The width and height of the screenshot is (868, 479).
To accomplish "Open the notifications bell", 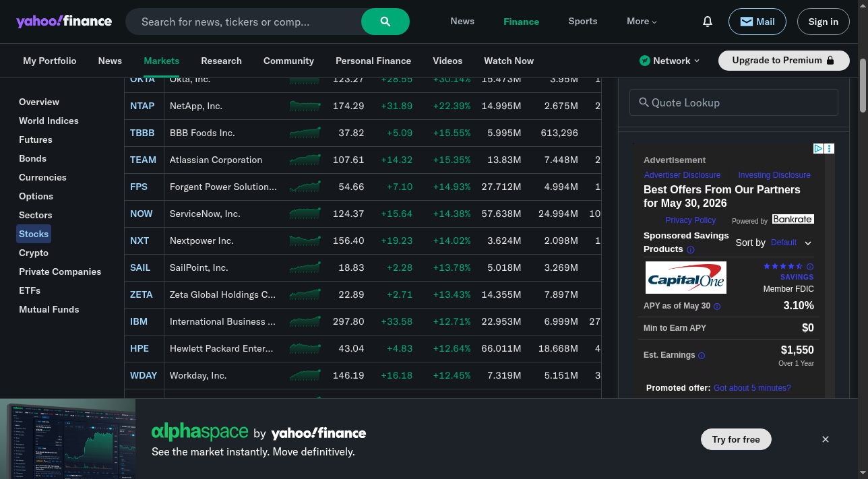I will pos(708,22).
